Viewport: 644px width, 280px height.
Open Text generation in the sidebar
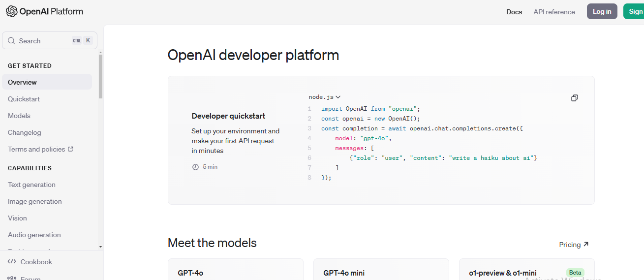click(x=31, y=185)
